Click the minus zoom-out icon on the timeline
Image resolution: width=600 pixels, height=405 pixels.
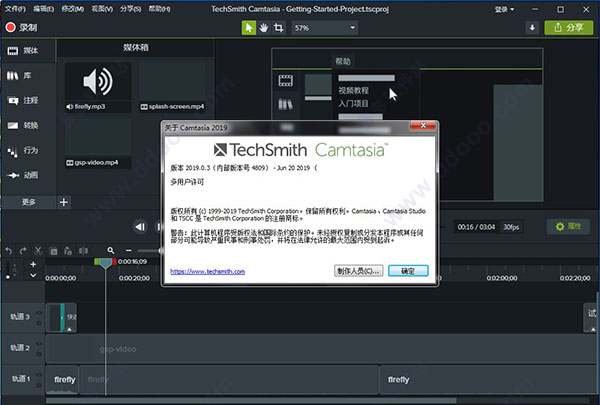[x=129, y=250]
